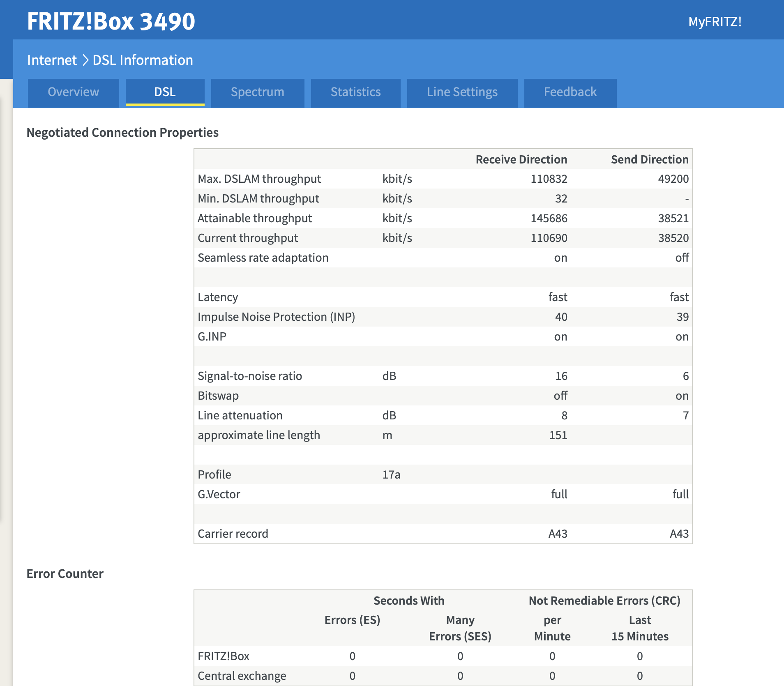The width and height of the screenshot is (784, 686).
Task: Click the Error Counter heading
Action: [65, 574]
